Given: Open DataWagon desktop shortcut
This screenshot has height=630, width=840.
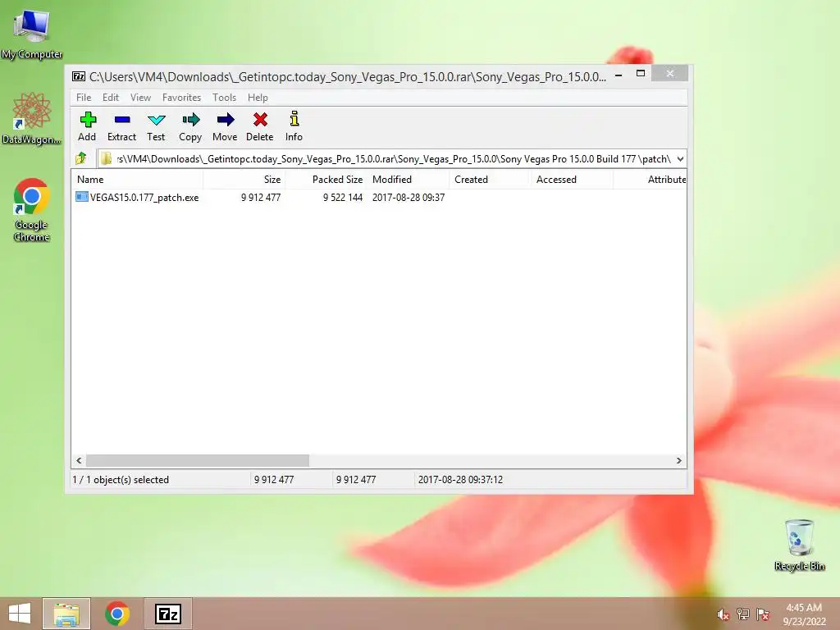Looking at the screenshot, I should [32, 119].
